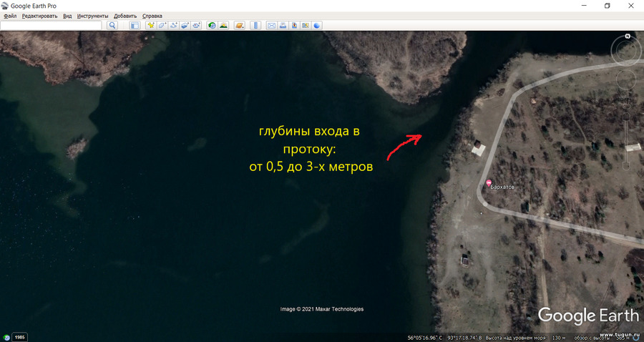Select the Add Path tool

pos(174,26)
